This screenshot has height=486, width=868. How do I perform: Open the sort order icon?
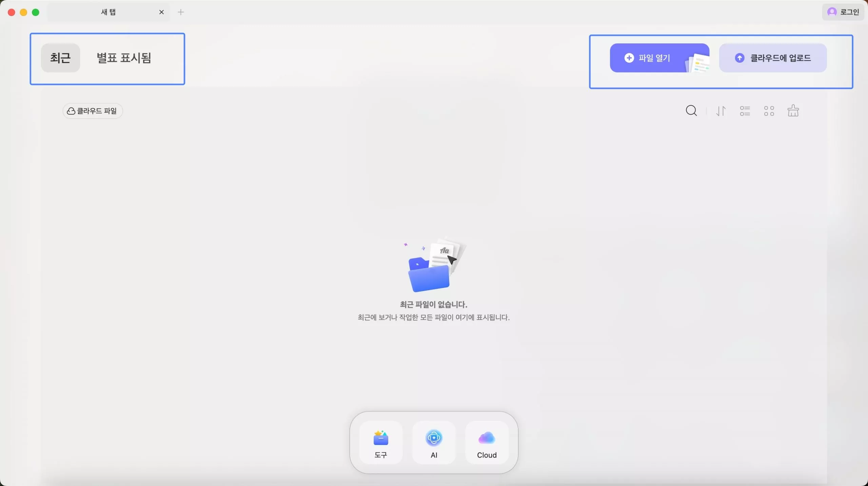click(721, 111)
